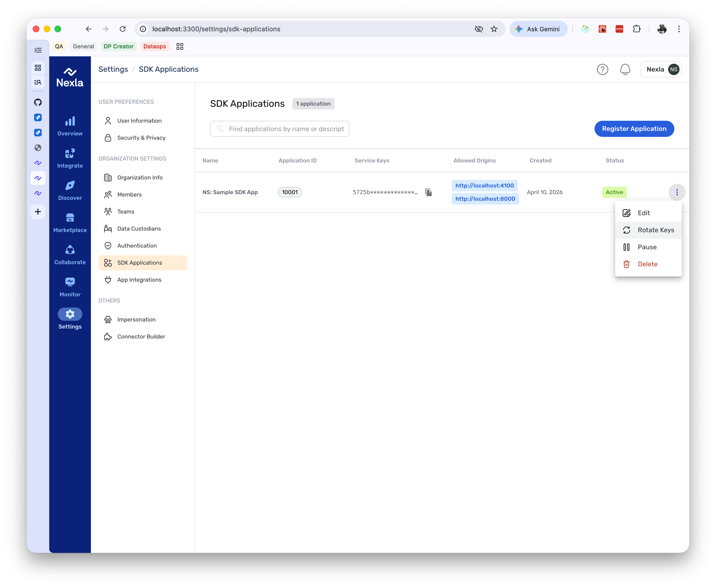The width and height of the screenshot is (716, 588).
Task: Open the row actions kebab menu
Action: pyautogui.click(x=677, y=192)
